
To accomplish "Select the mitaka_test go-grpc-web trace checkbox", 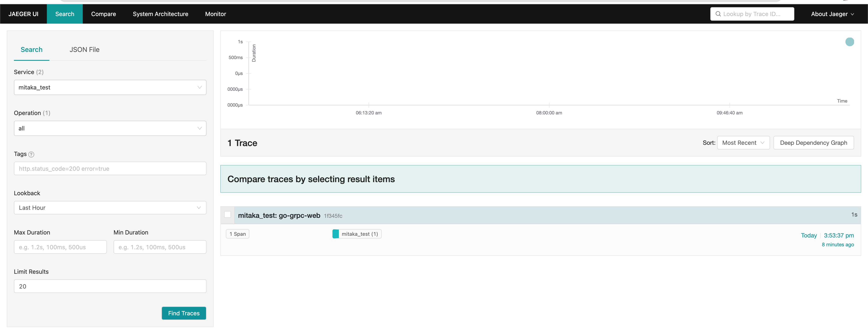I will pos(228,215).
